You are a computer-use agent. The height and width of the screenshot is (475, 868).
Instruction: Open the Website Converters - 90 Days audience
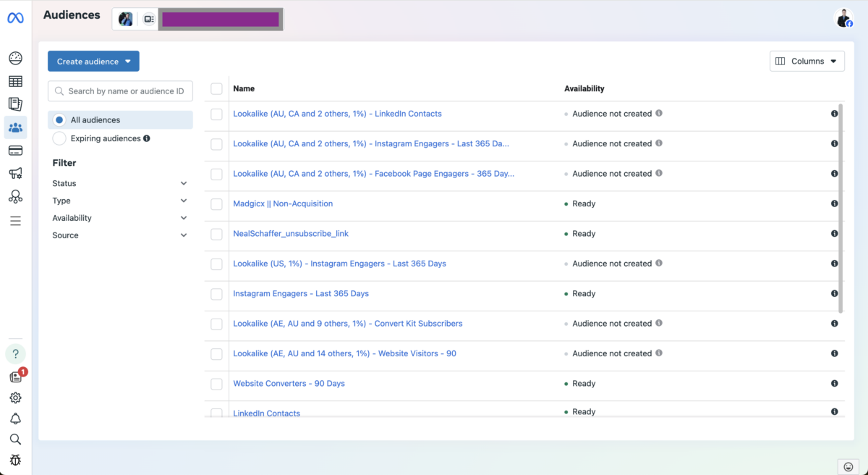point(289,384)
